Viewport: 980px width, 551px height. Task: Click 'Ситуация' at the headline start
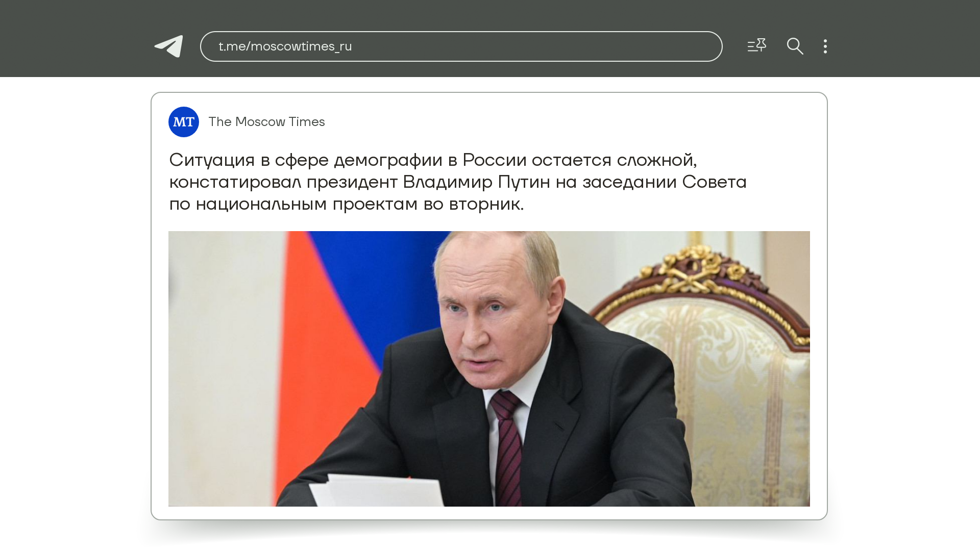[212, 160]
